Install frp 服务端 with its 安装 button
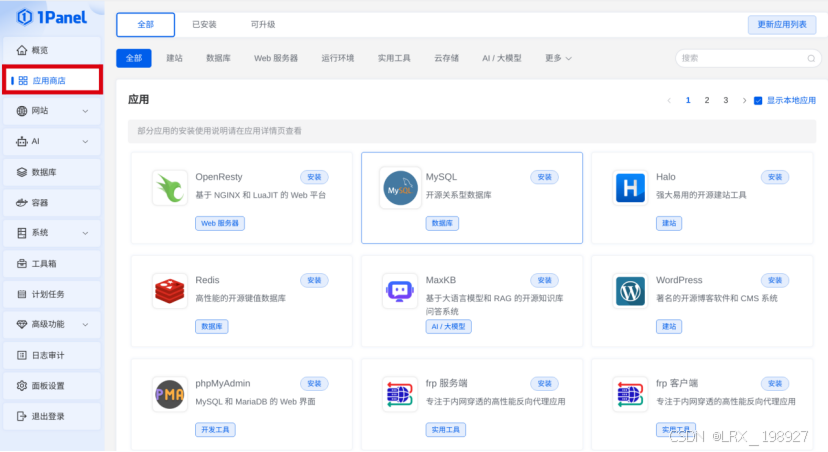 [544, 384]
